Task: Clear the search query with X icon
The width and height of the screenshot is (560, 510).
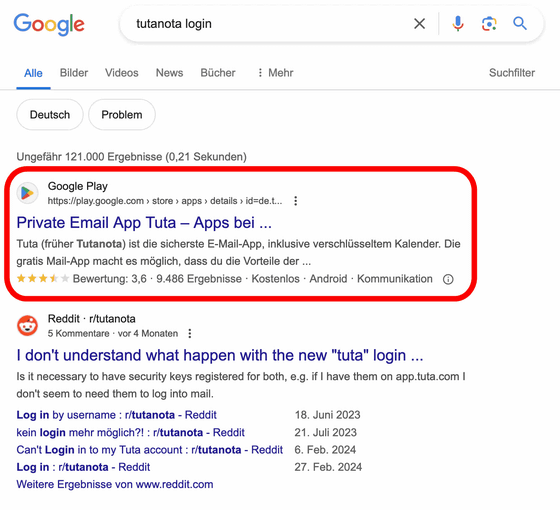Action: (419, 24)
